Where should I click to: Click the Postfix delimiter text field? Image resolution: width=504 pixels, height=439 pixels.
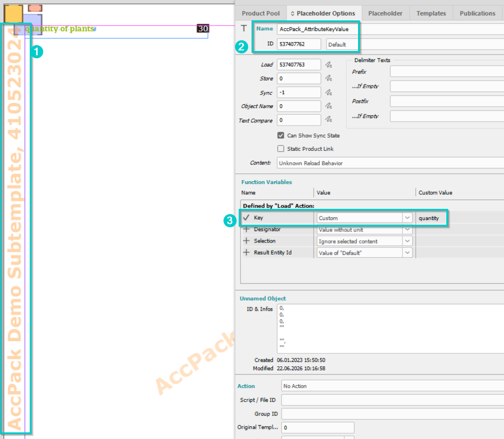point(447,101)
